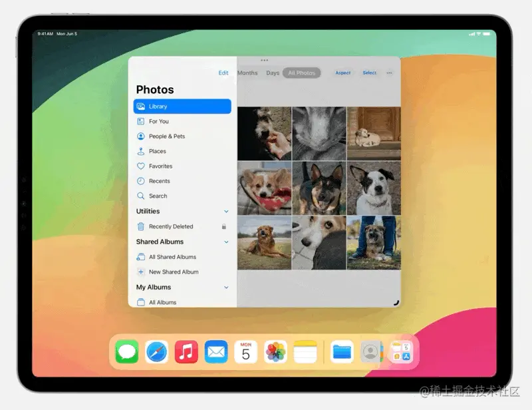Open the Files app in dock
This screenshot has width=532, height=410.
[342, 351]
